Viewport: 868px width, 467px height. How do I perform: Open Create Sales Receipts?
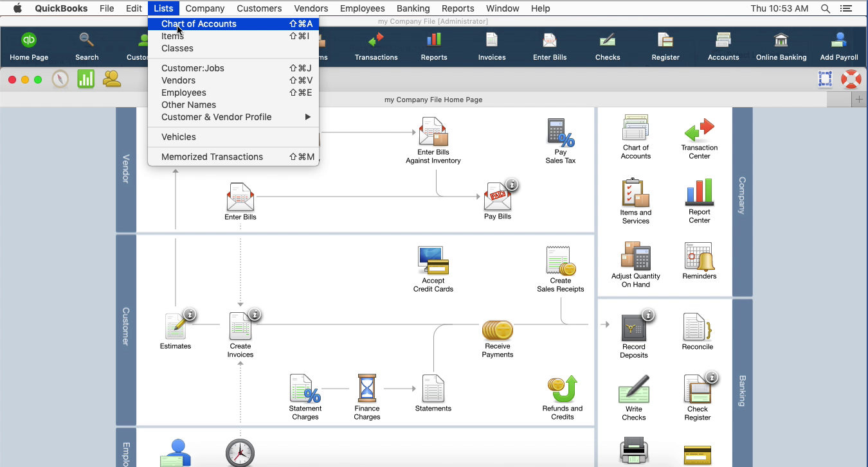pyautogui.click(x=561, y=269)
